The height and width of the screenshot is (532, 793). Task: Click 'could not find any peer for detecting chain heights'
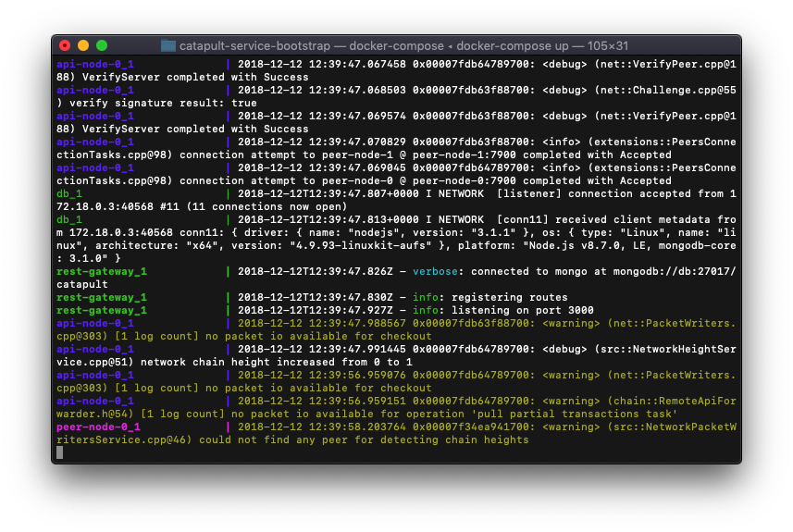(x=364, y=440)
